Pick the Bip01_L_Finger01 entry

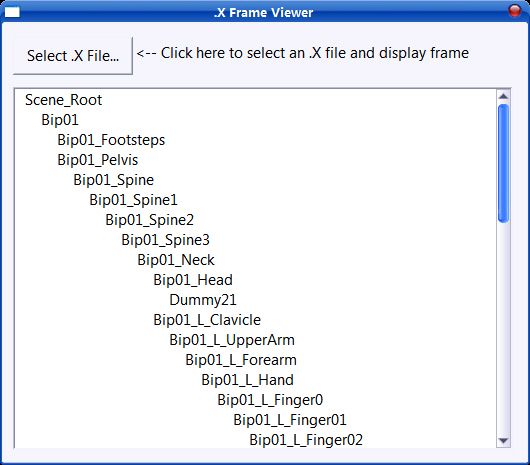point(290,420)
